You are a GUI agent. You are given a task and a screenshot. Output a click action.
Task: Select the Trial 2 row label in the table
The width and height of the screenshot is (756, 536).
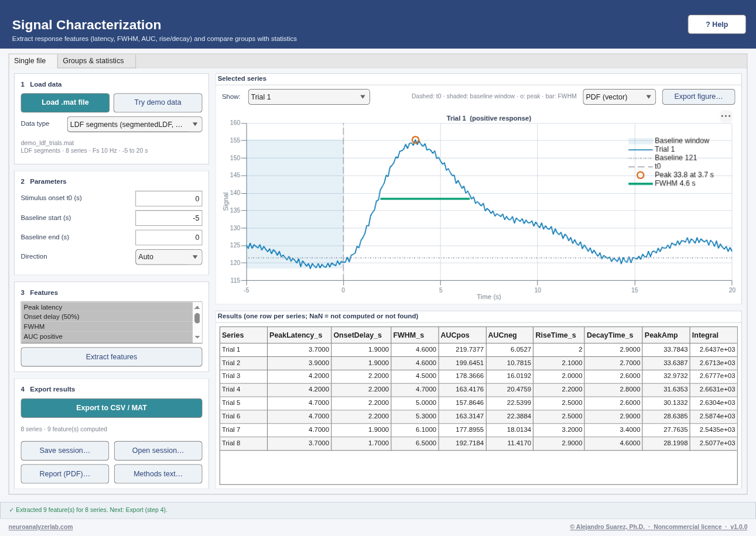(x=244, y=363)
